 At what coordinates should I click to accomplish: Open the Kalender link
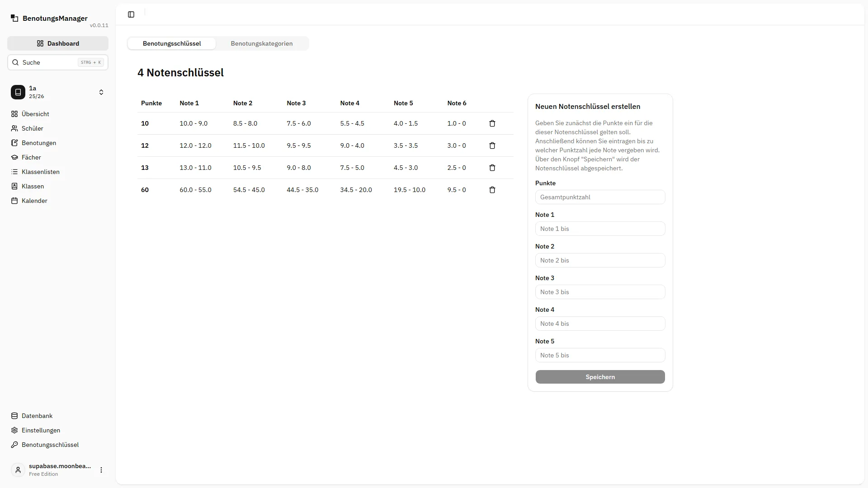tap(58, 201)
